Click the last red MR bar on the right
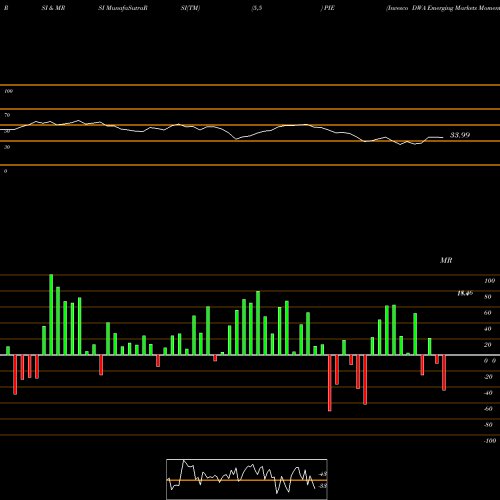Screen dimensions: 500x500 point(444,373)
